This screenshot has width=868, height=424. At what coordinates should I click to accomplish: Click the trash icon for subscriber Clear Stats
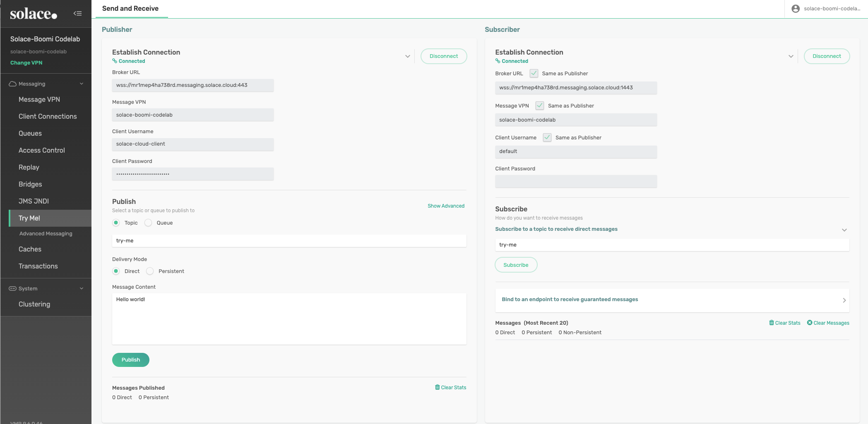pos(771,323)
